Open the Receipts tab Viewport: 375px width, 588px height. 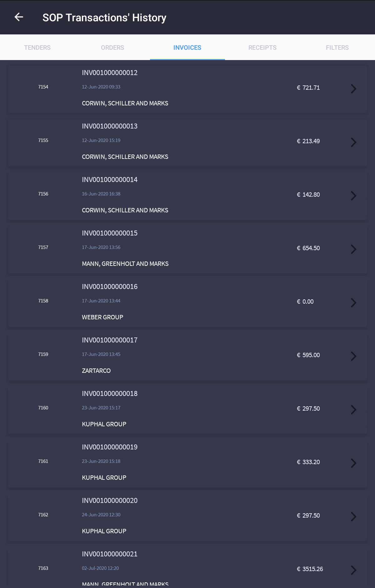(x=262, y=48)
